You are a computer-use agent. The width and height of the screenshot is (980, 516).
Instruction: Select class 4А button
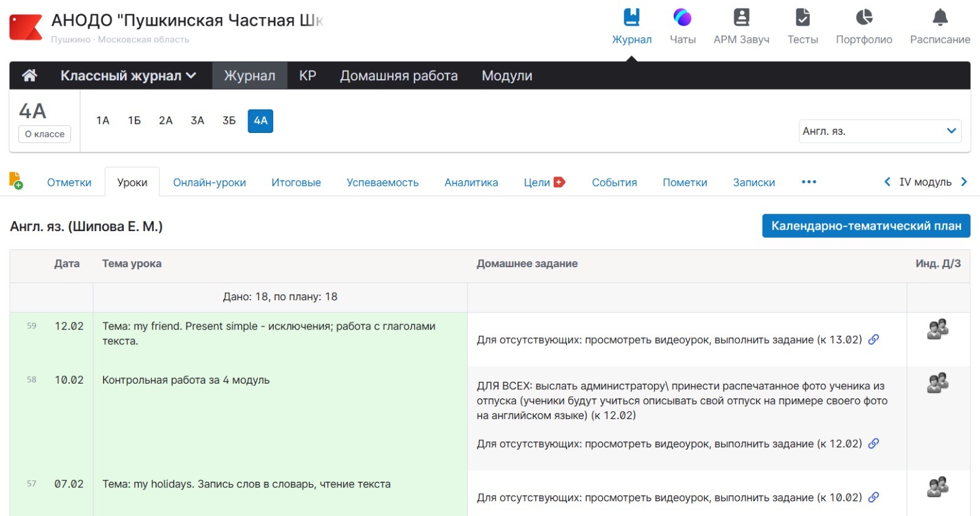click(260, 121)
